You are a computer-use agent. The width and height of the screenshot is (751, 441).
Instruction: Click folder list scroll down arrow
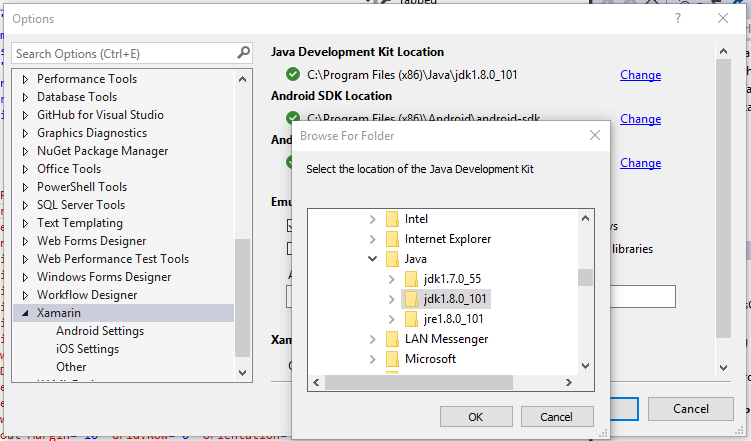click(585, 366)
